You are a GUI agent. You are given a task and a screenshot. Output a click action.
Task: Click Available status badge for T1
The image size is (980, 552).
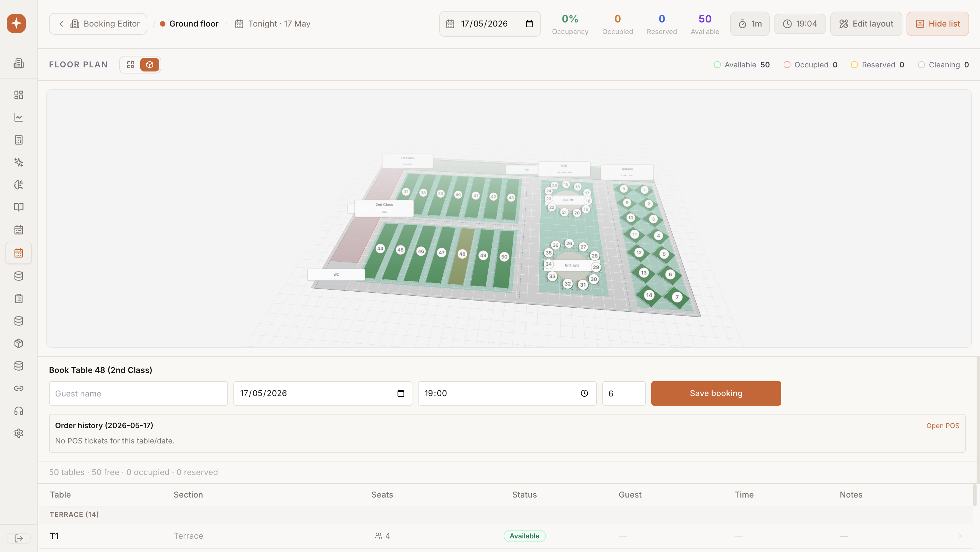point(524,536)
